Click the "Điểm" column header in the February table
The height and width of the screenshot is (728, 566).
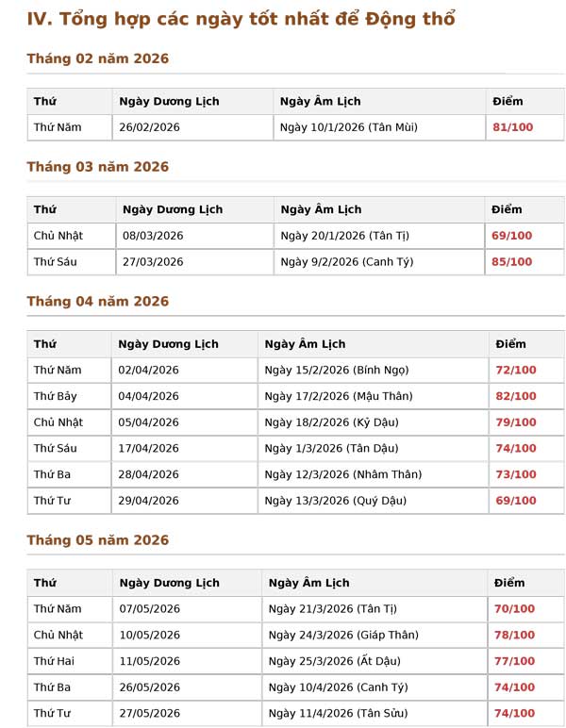point(507,101)
